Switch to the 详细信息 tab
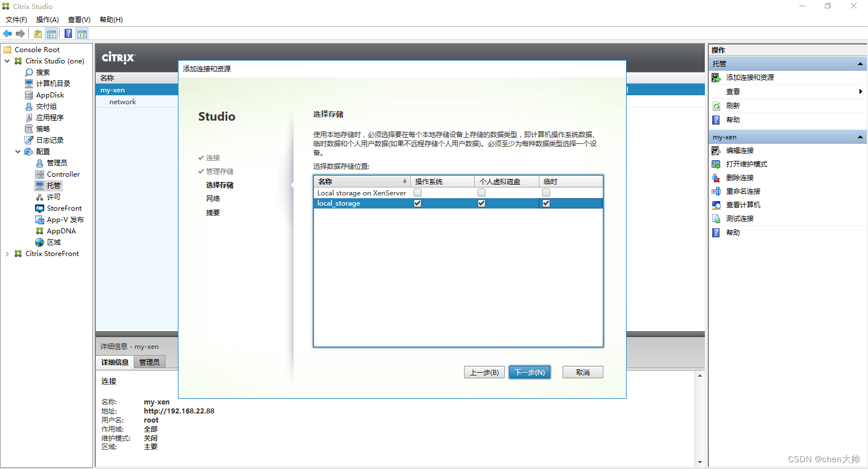868x469 pixels. pos(115,363)
